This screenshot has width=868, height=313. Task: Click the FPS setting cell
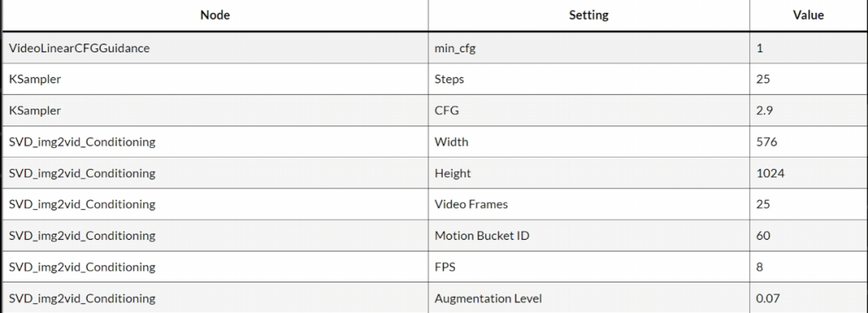588,267
